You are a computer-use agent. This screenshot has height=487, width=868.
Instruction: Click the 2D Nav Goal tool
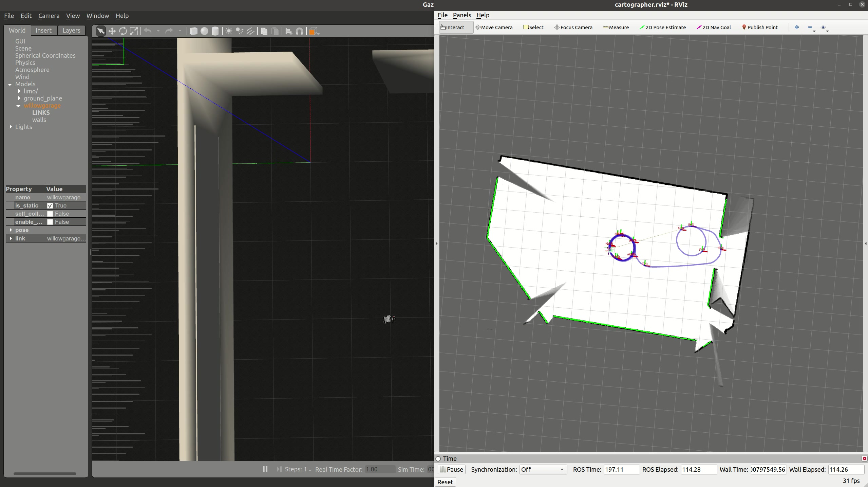click(713, 27)
